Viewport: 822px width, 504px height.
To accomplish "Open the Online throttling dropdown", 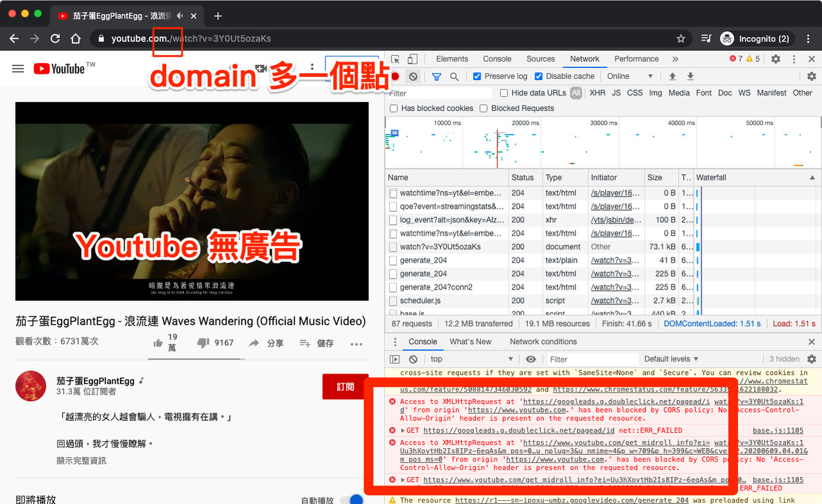I will point(629,76).
